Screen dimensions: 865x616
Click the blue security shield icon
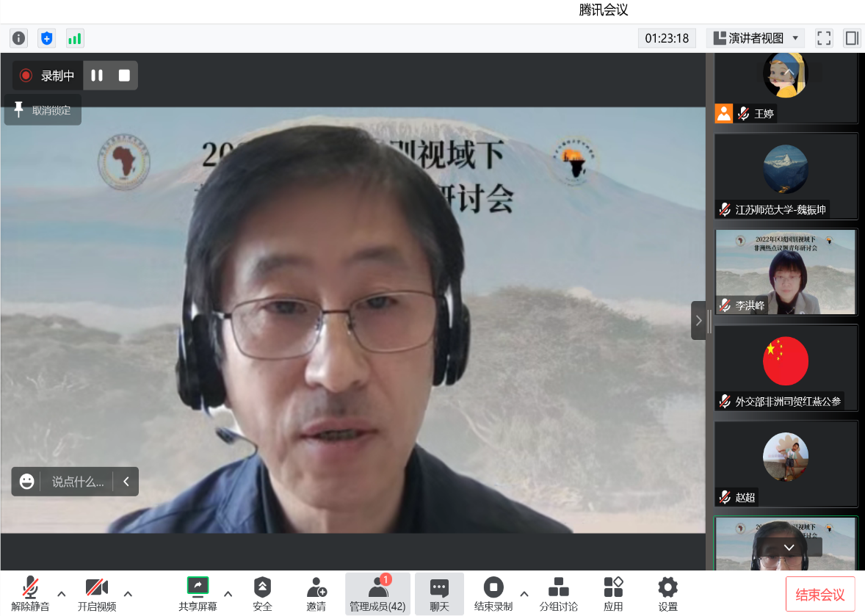coord(47,38)
